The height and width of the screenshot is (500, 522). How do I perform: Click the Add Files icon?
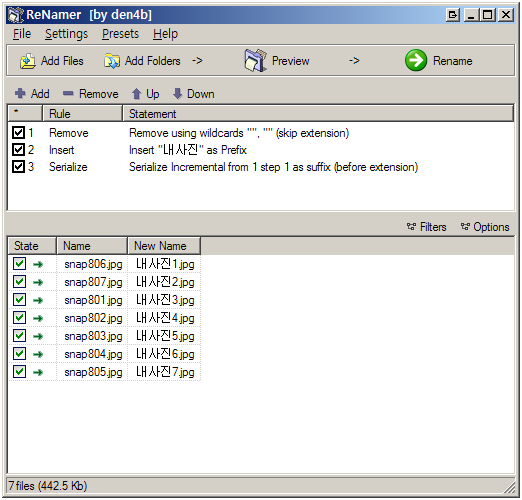28,61
